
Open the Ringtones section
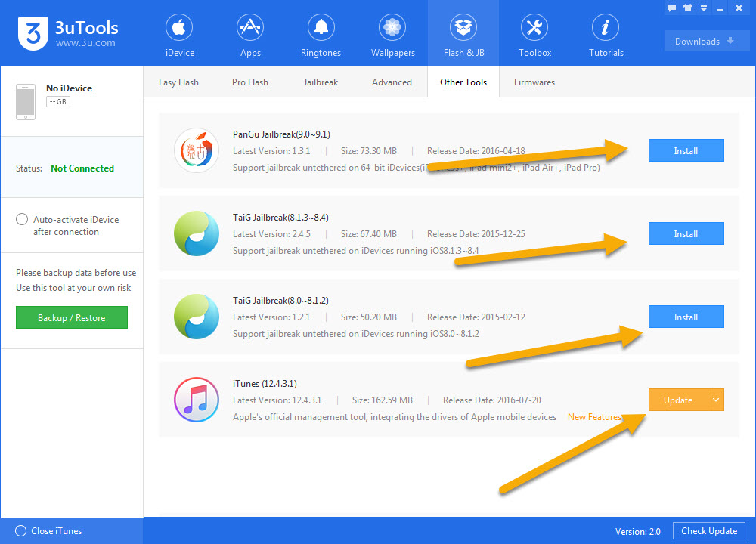[x=321, y=36]
